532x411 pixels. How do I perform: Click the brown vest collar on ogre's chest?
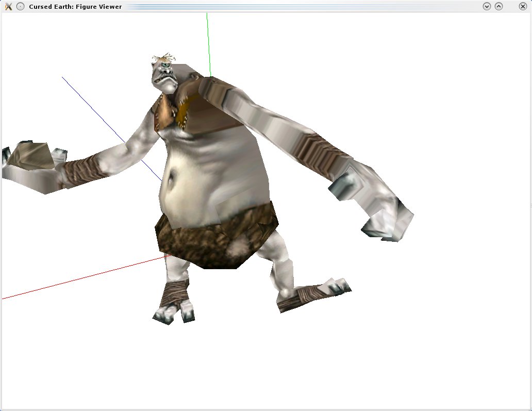tap(168, 111)
